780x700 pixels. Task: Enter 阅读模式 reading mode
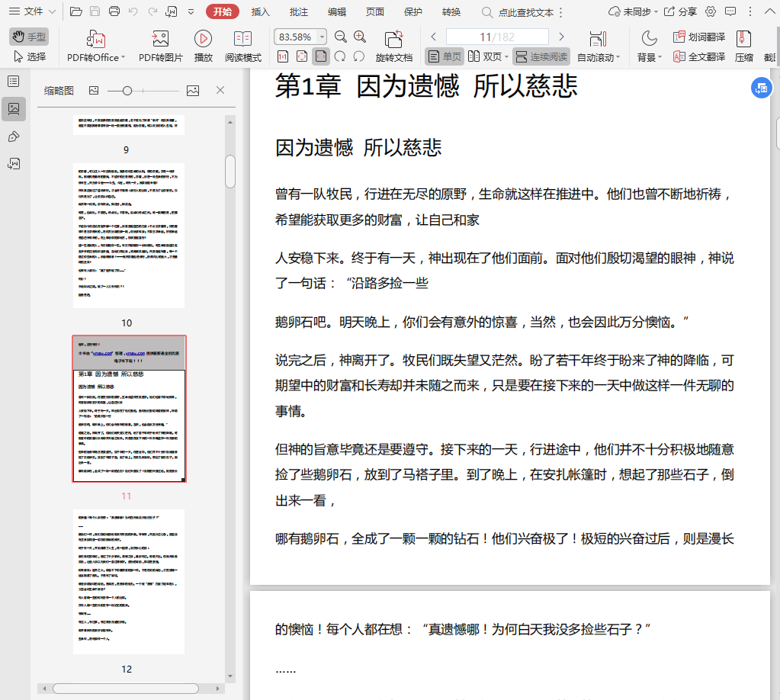coord(242,46)
